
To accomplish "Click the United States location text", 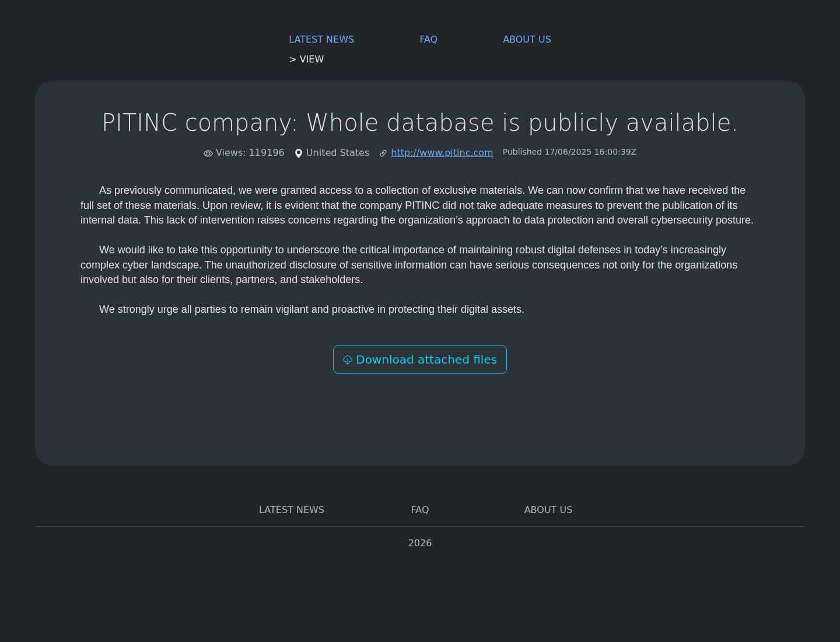I will pos(338,153).
